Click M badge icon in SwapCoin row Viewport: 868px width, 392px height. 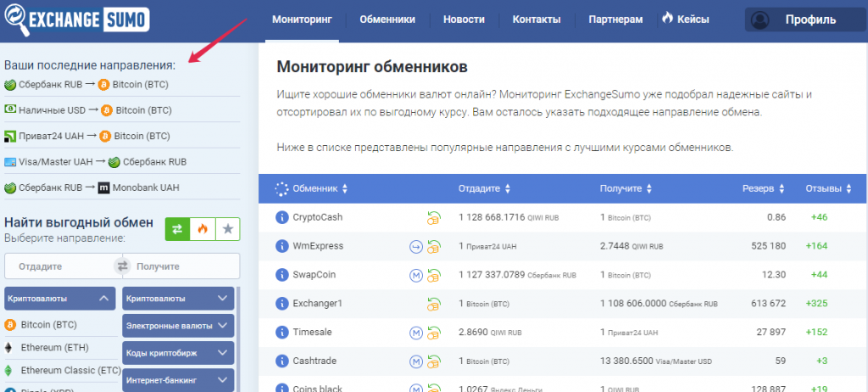(x=415, y=275)
